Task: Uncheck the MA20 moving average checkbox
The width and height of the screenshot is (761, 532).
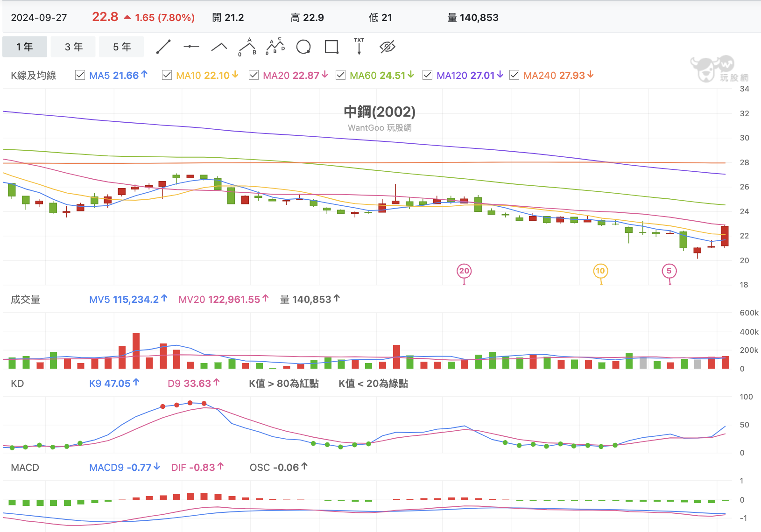Action: tap(254, 75)
